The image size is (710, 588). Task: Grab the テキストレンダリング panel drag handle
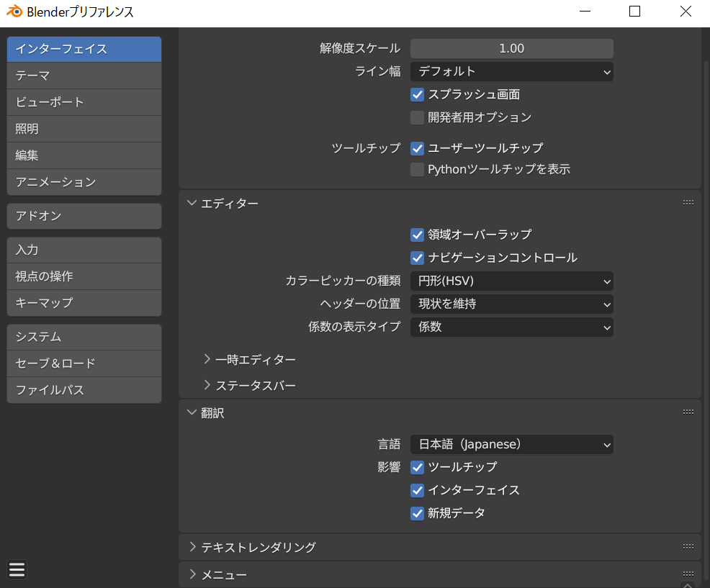688,547
